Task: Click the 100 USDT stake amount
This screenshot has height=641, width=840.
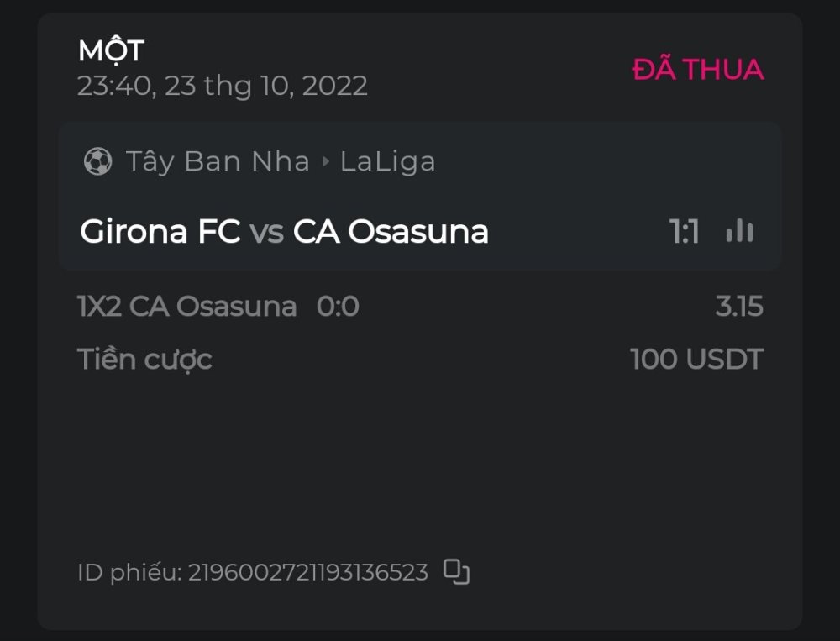Action: (x=696, y=360)
